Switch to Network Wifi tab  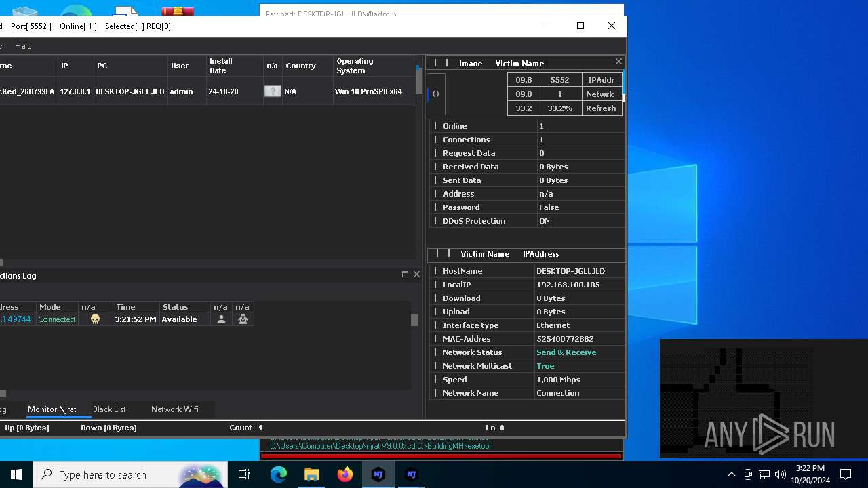[x=175, y=409]
